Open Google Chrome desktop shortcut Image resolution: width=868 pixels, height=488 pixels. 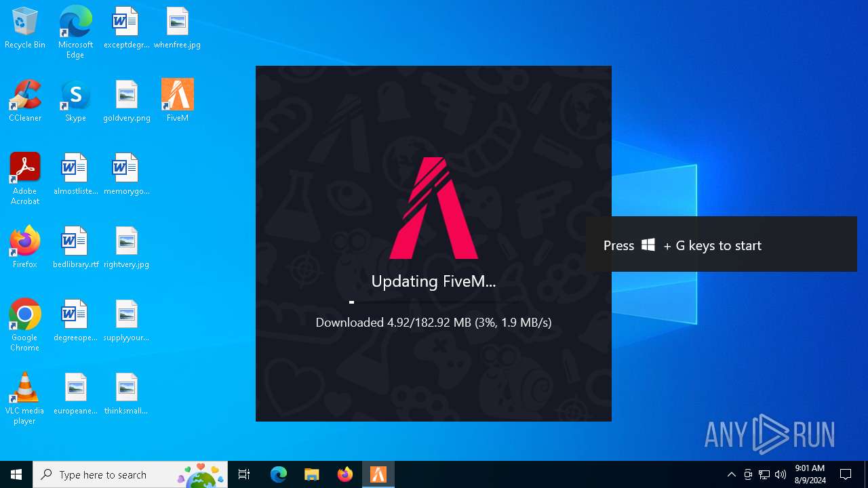tap(25, 325)
